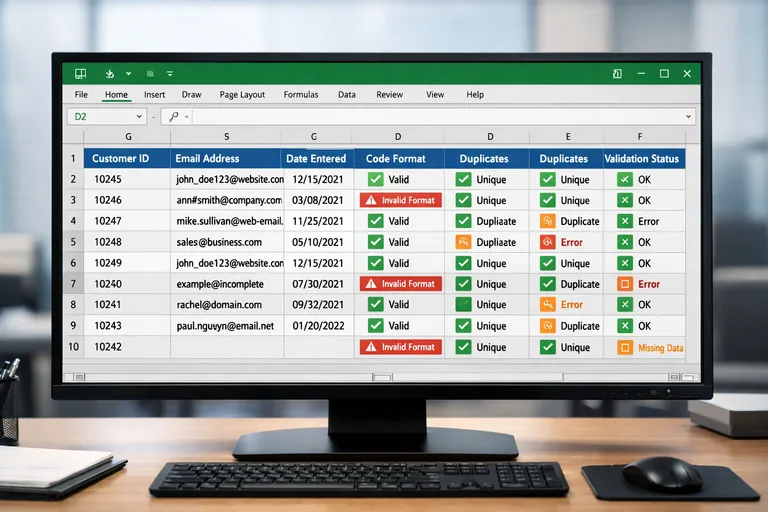Select row header 10

pos(73,347)
